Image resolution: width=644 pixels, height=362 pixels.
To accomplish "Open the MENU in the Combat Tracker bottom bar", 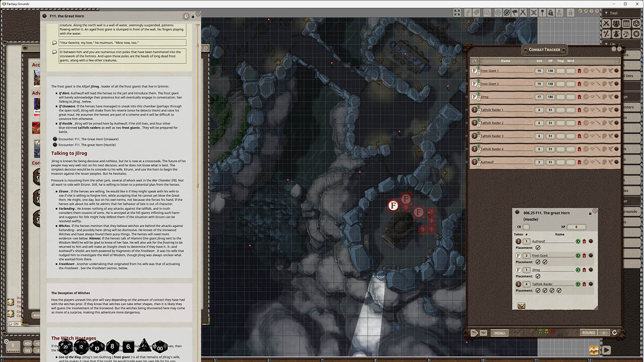I will [x=500, y=332].
